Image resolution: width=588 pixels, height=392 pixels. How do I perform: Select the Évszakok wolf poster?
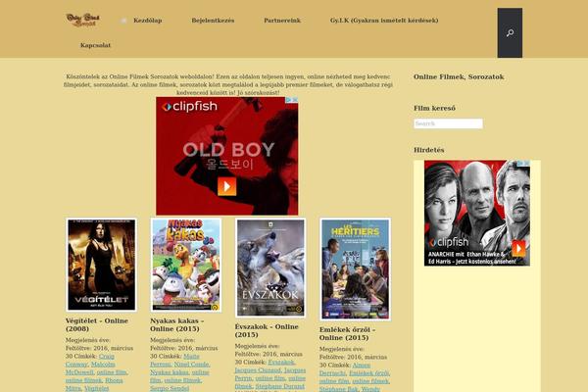[x=270, y=268]
